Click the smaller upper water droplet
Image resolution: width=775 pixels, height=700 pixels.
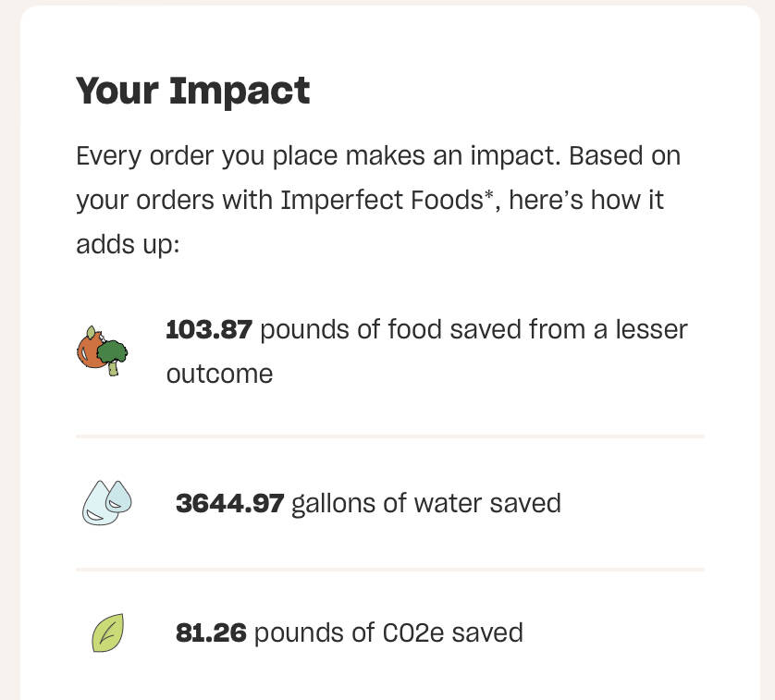click(119, 496)
